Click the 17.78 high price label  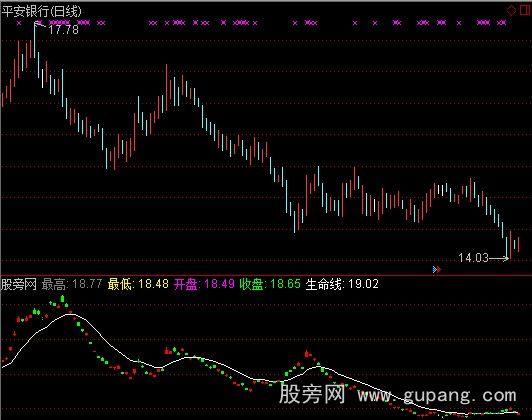(63, 30)
